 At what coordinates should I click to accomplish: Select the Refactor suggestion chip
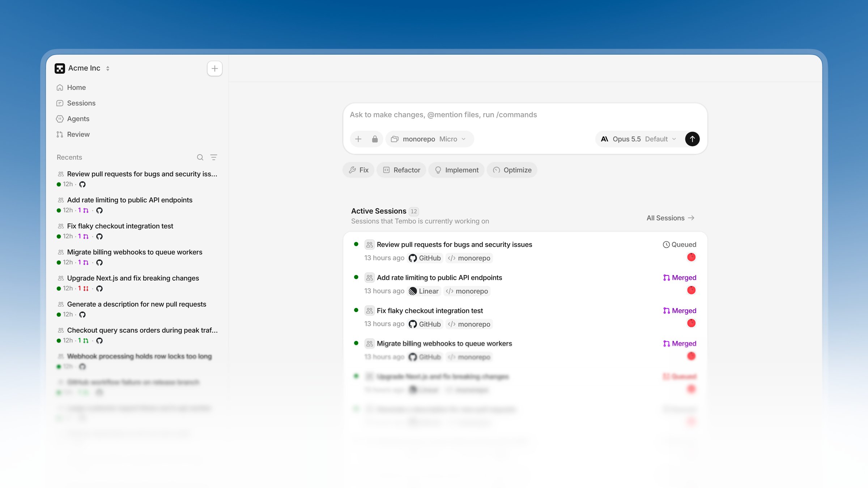[401, 170]
